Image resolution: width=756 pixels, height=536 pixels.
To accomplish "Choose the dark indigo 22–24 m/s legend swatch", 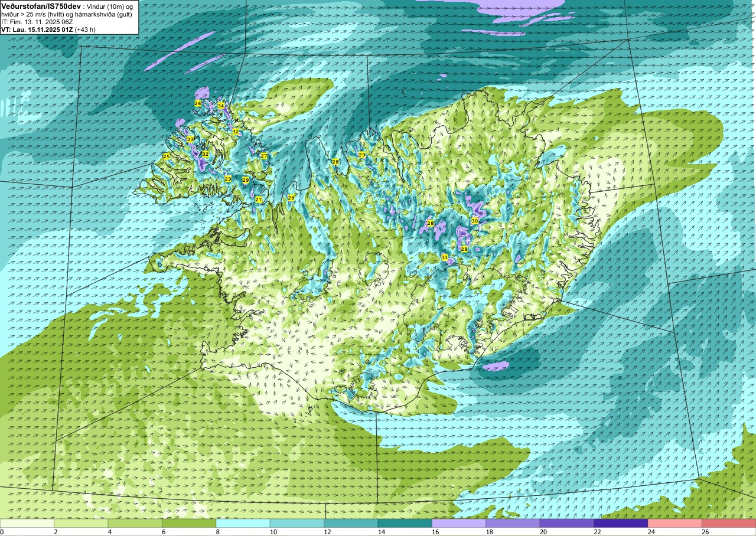I will pyautogui.click(x=621, y=523).
